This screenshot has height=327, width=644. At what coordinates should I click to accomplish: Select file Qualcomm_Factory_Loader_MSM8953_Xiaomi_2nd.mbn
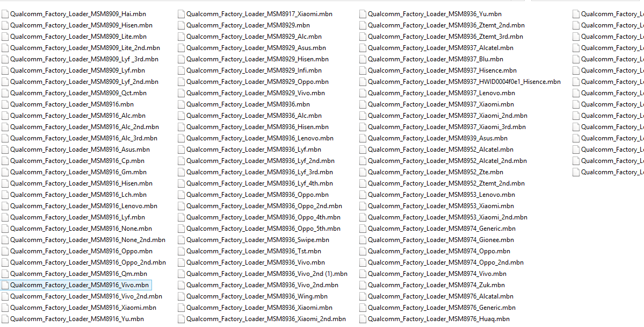point(447,217)
